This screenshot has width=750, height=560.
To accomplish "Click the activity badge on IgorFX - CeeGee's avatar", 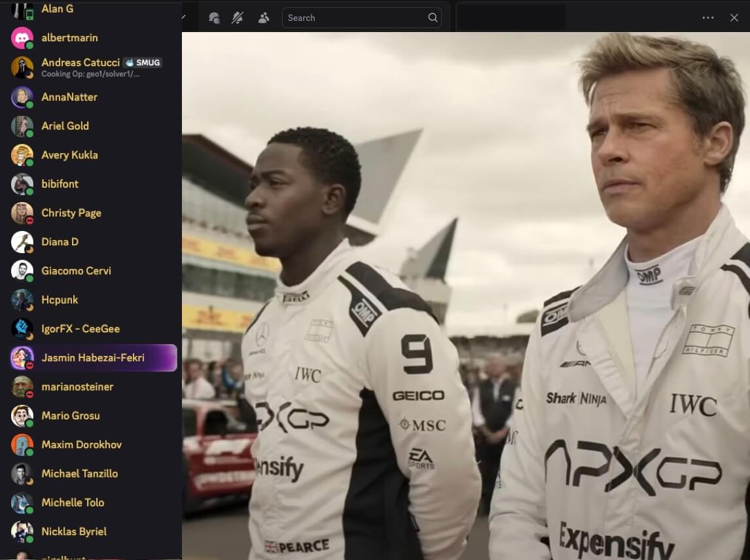I will click(x=29, y=336).
